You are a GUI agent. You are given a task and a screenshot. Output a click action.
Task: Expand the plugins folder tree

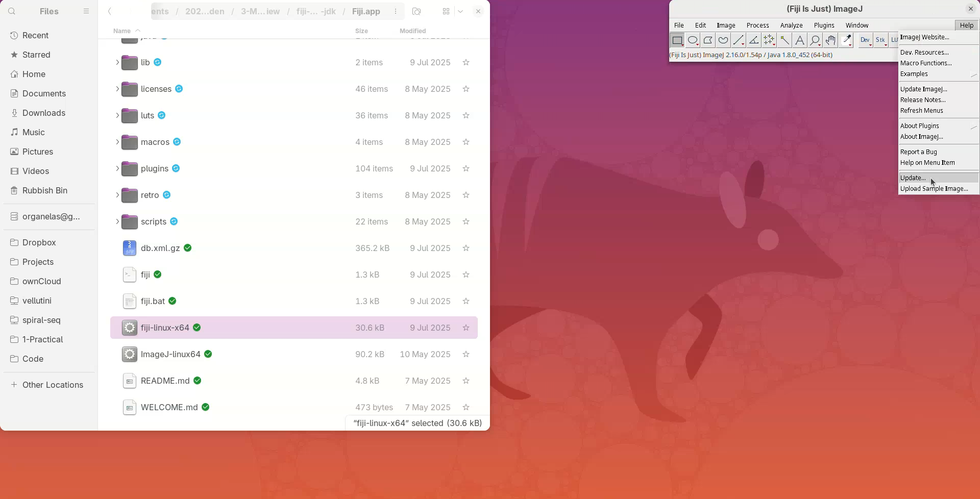pos(117,168)
